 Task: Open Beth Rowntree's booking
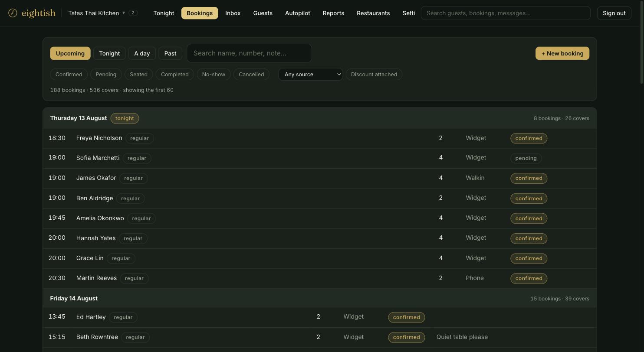pyautogui.click(x=320, y=337)
